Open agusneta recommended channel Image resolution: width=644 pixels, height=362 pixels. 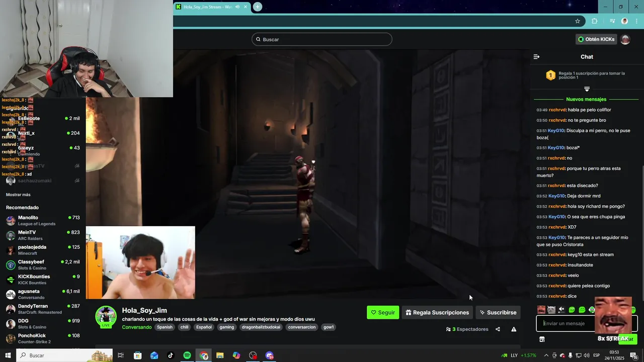click(x=43, y=294)
